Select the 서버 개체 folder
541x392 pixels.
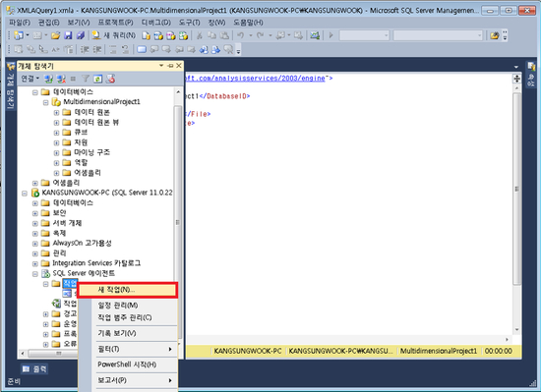[67, 223]
